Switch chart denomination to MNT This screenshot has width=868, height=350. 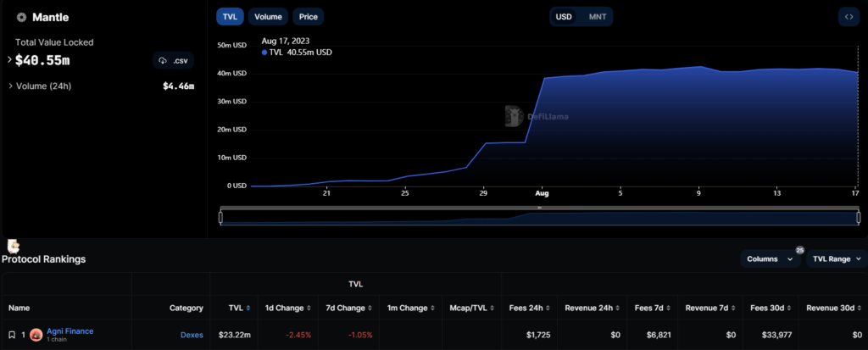[597, 17]
